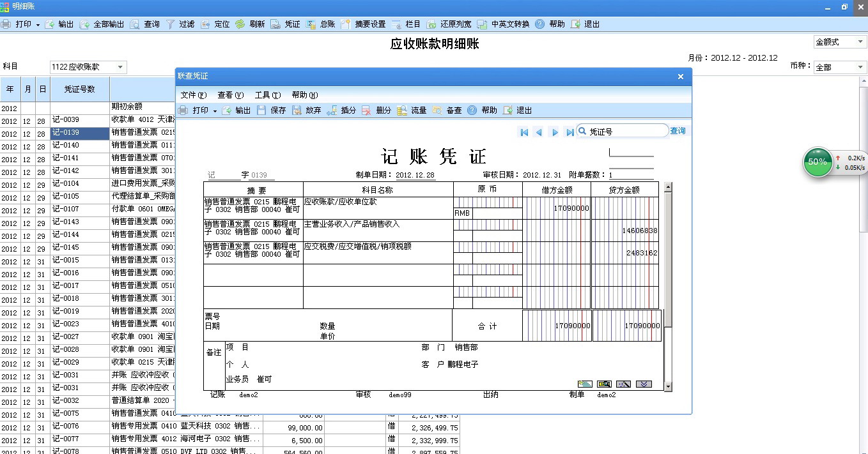Viewport: 868px width, 454px height.
Task: Click 还原列宽 to restore column widths
Action: (x=449, y=24)
